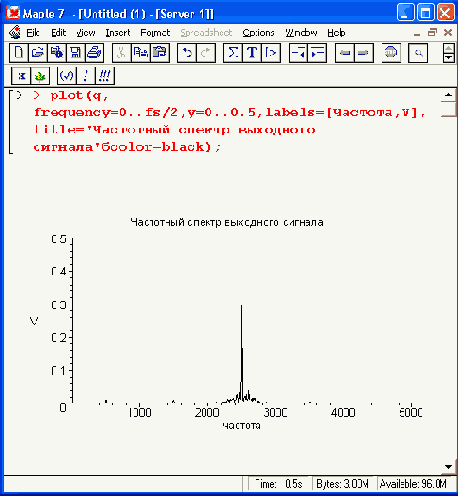The height and width of the screenshot is (496, 458).
Task: Open the Insert menu
Action: point(118,33)
